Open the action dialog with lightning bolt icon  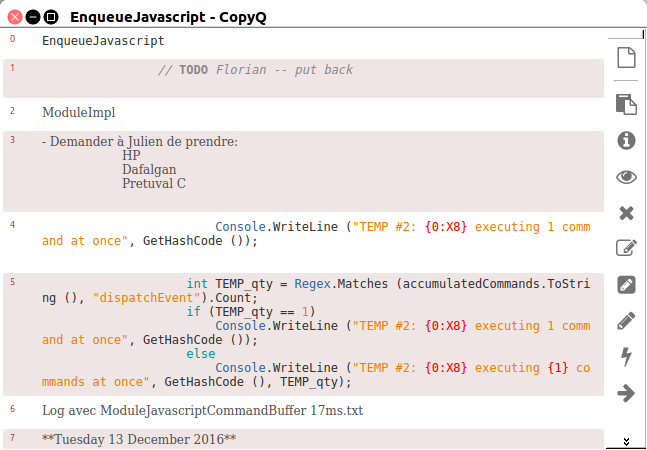coord(626,357)
